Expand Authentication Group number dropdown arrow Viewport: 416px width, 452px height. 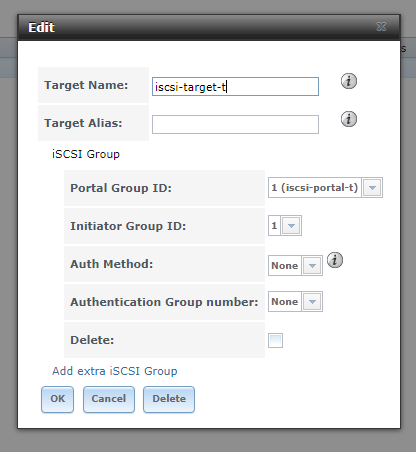pos(312,302)
